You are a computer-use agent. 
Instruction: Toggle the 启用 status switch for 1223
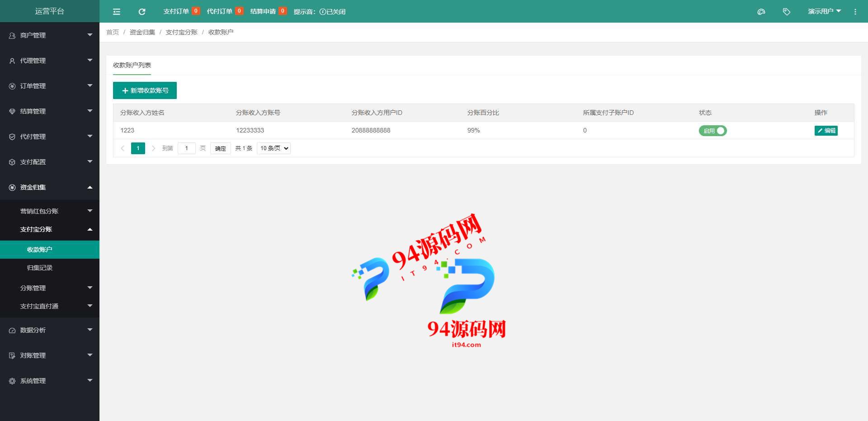coord(712,131)
